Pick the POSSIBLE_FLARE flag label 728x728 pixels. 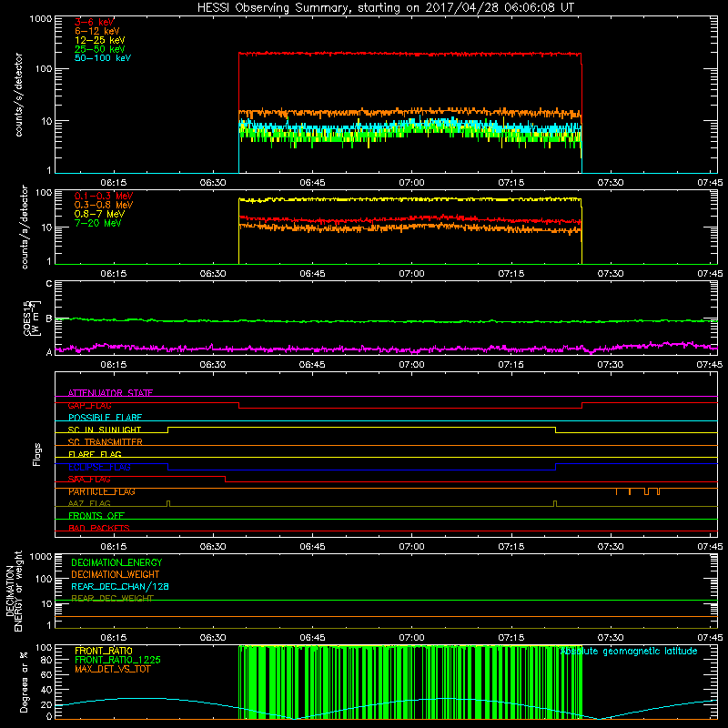click(105, 418)
